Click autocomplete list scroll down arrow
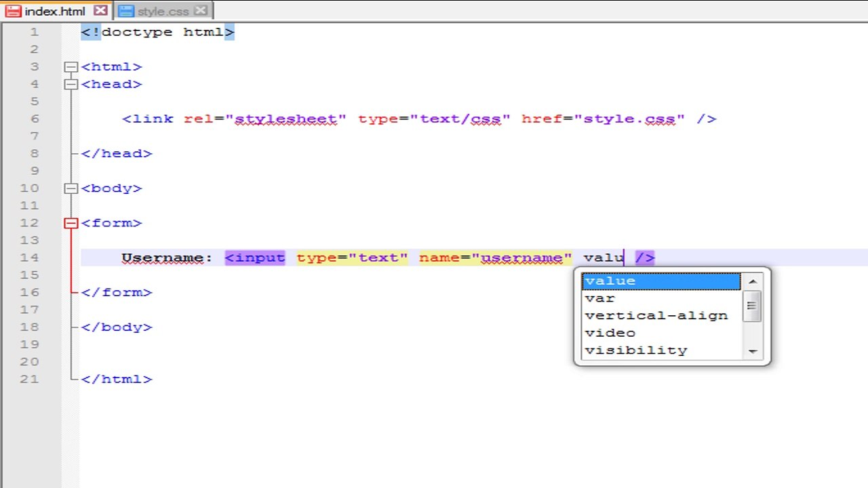Image resolution: width=868 pixels, height=488 pixels. pyautogui.click(x=753, y=351)
